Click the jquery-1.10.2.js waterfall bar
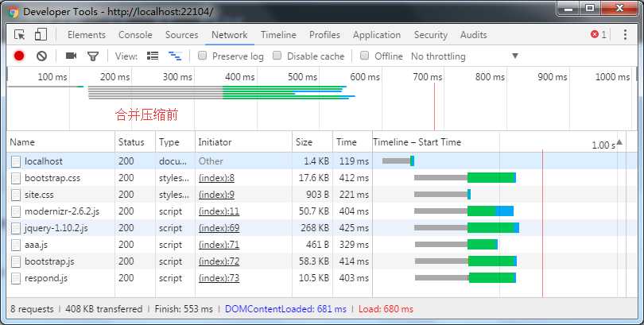This screenshot has height=325, width=644. [x=467, y=228]
